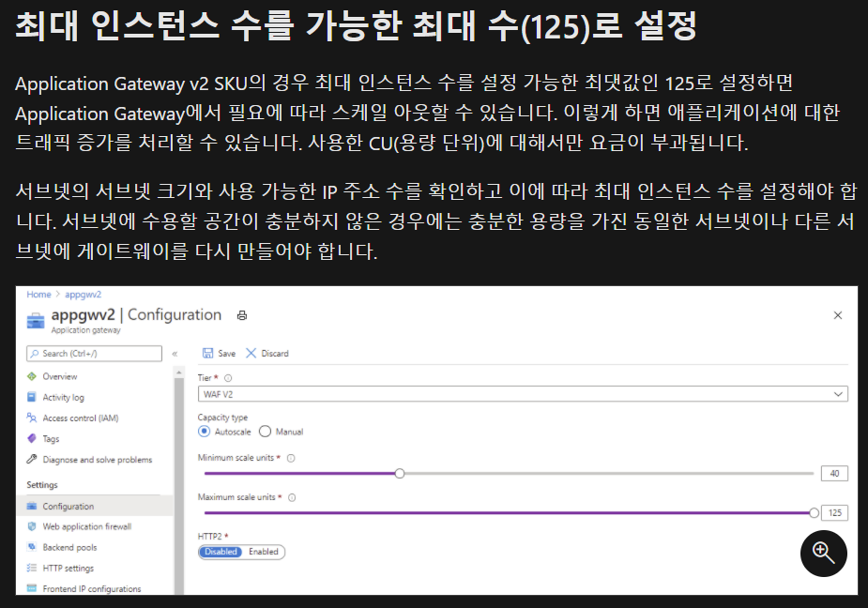Click the Minimum scale units value box 40

coord(834,474)
